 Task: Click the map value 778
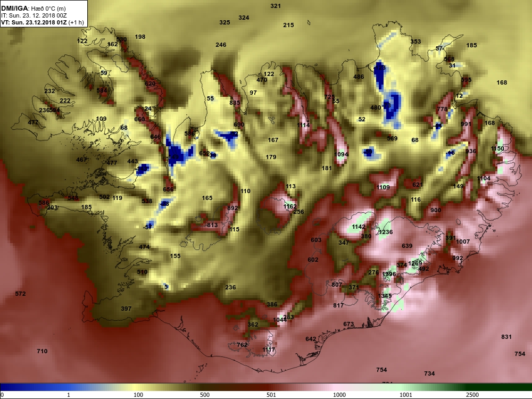pos(442,109)
